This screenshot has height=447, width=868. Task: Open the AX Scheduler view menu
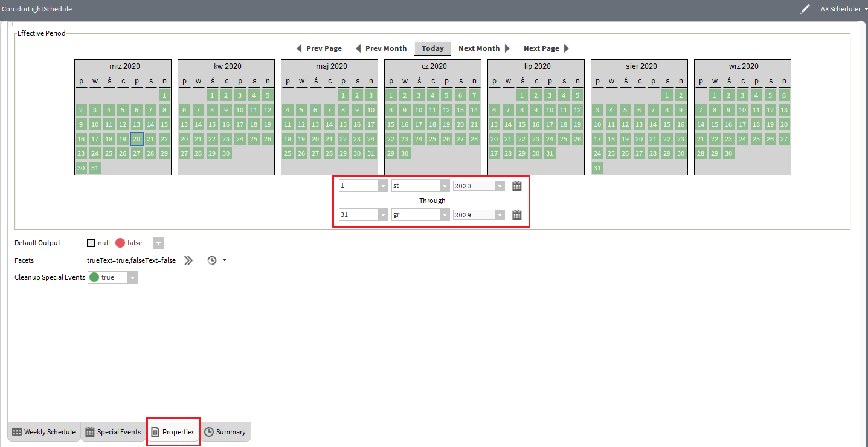point(843,9)
